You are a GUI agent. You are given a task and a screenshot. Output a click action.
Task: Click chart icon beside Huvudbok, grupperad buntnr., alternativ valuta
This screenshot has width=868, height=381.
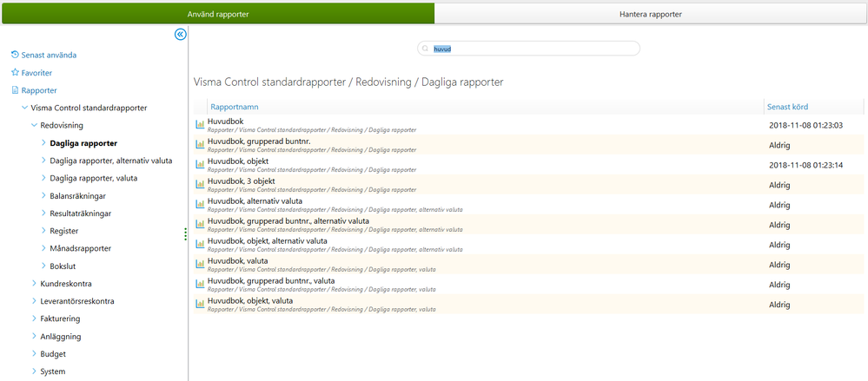pos(201,225)
